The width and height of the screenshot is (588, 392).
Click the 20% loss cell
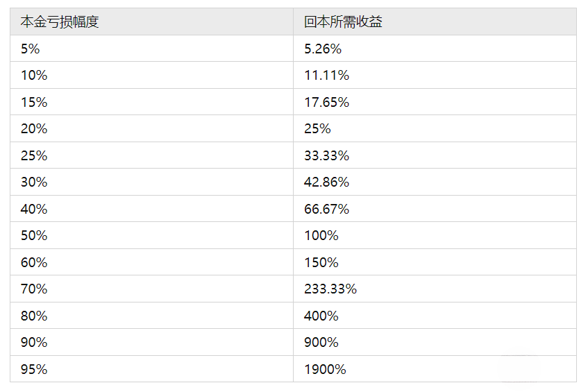tap(34, 129)
